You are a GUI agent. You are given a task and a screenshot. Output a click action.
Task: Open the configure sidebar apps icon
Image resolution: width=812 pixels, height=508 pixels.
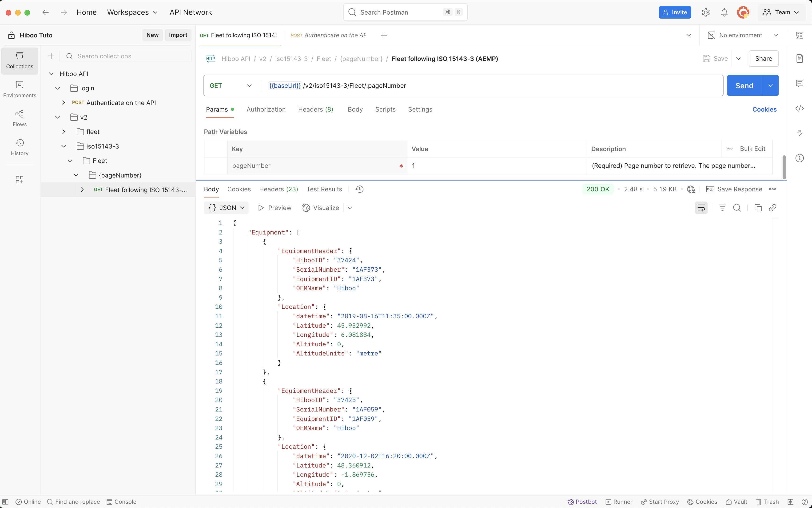click(x=20, y=180)
